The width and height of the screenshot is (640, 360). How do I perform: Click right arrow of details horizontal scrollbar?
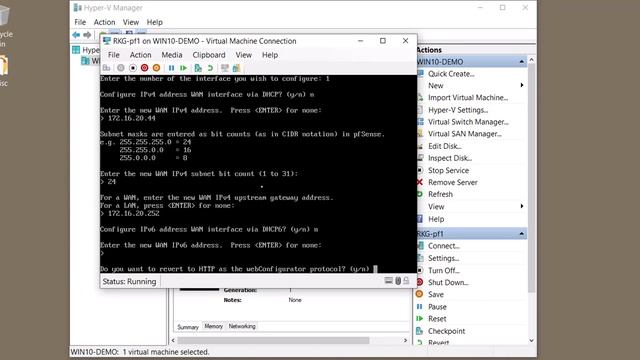coord(405,340)
